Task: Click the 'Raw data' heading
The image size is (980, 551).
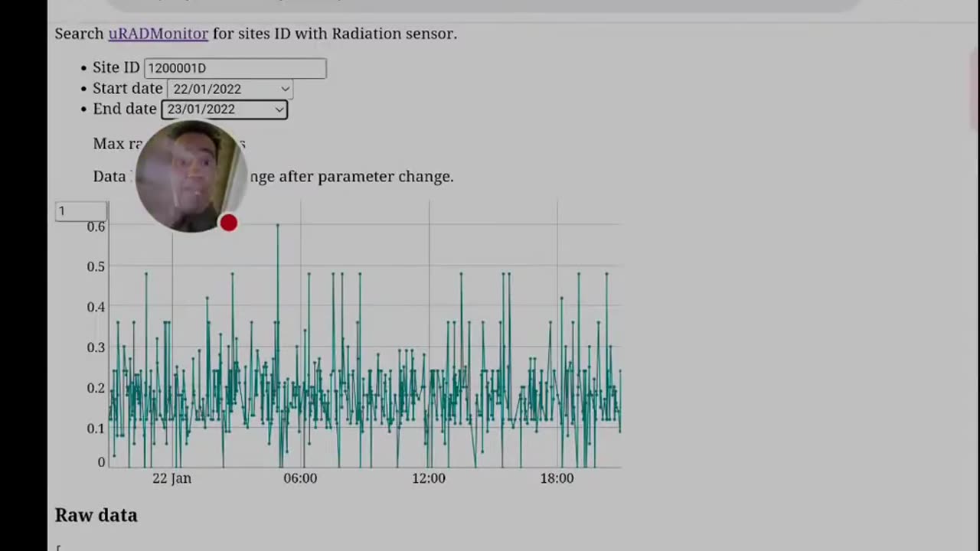Action: click(96, 515)
